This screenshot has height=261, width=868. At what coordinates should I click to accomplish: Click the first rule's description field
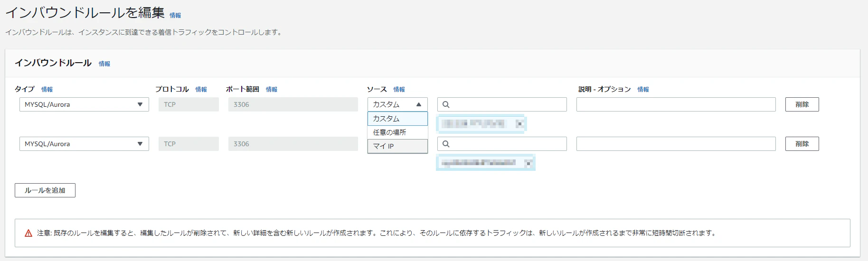[x=676, y=104]
